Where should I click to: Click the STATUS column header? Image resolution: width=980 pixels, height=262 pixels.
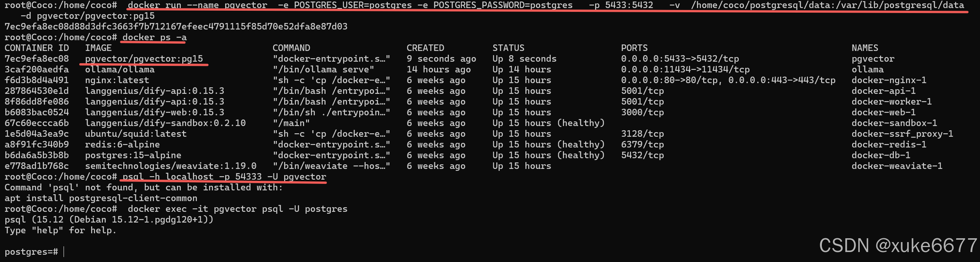(509, 48)
